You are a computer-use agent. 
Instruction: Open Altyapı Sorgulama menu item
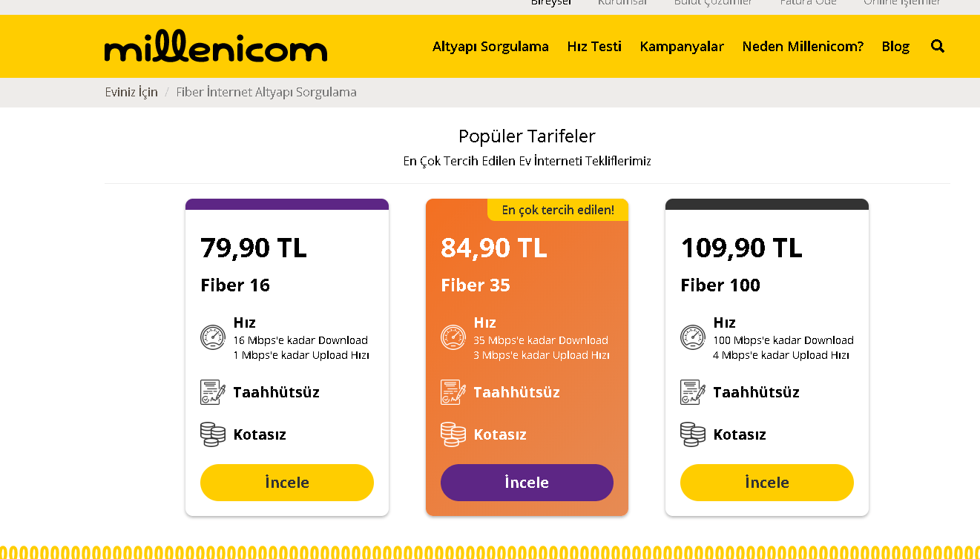(x=490, y=47)
